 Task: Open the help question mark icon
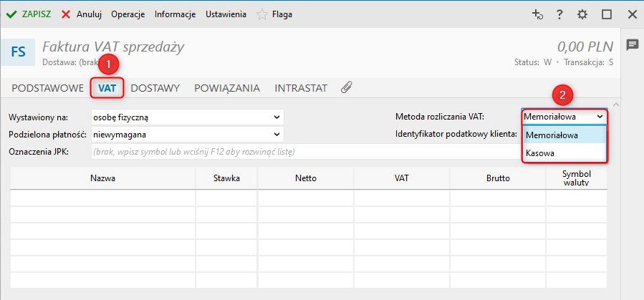tap(559, 14)
